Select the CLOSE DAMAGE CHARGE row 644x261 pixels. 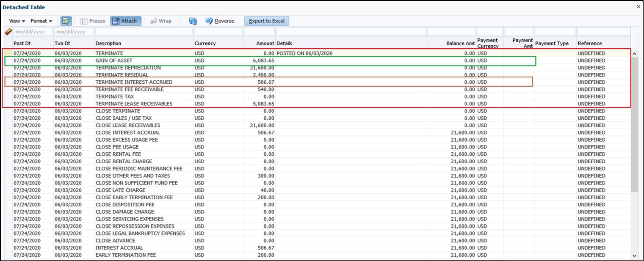tap(317, 212)
